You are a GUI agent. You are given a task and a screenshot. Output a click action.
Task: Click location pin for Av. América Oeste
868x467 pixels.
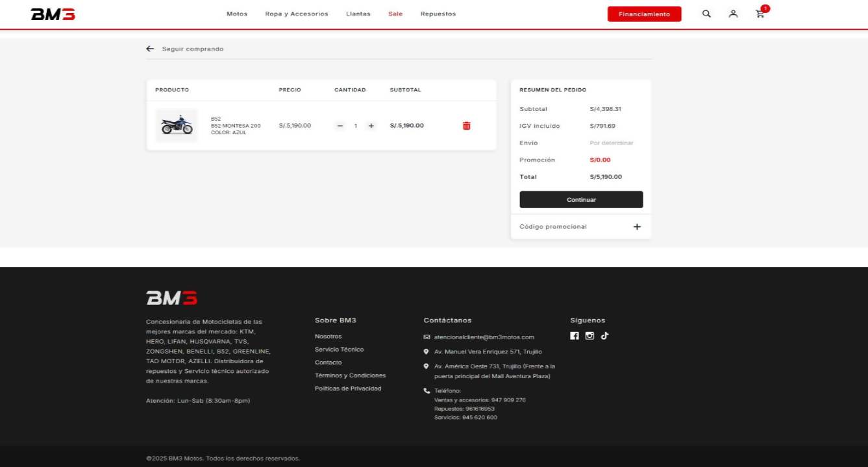click(x=426, y=366)
